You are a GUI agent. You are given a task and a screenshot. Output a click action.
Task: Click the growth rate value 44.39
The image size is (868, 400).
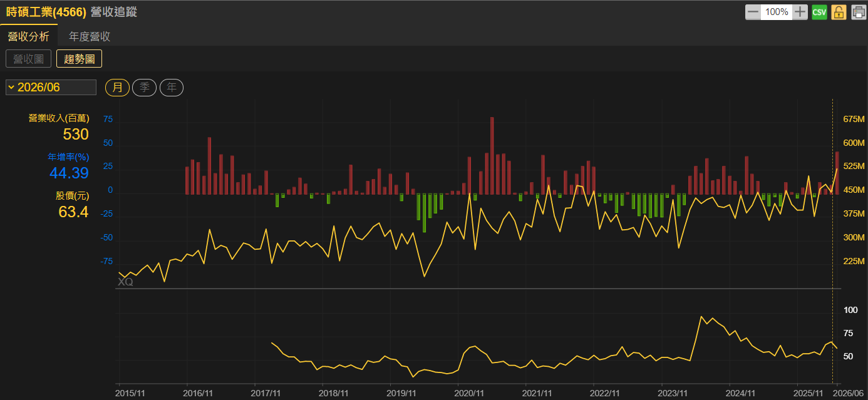(x=69, y=173)
